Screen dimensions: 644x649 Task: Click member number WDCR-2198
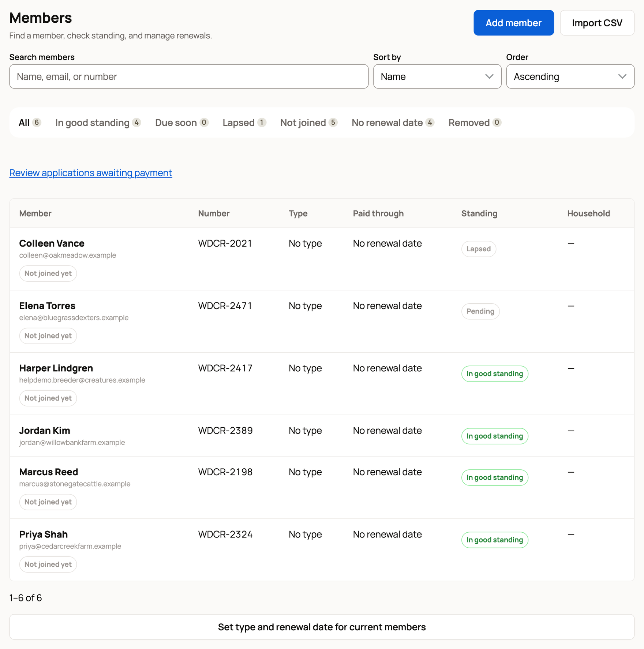[x=225, y=472]
